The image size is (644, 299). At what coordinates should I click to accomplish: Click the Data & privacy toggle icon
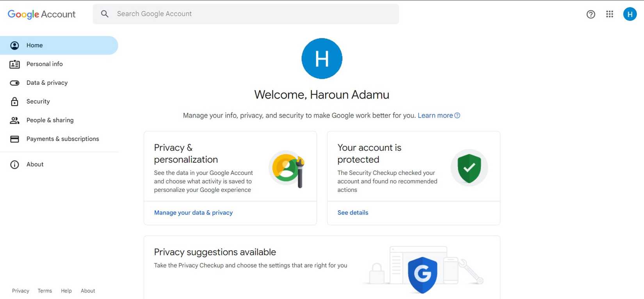[14, 83]
